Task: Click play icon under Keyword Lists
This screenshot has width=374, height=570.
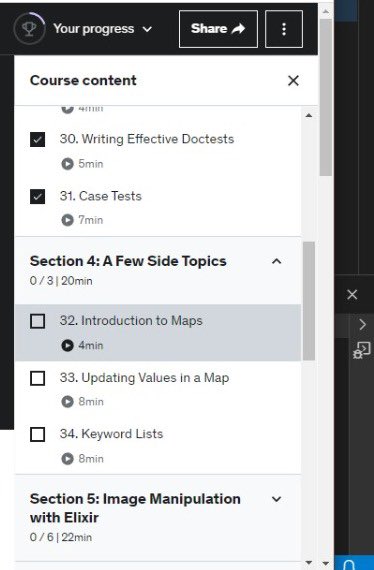Action: (67, 458)
